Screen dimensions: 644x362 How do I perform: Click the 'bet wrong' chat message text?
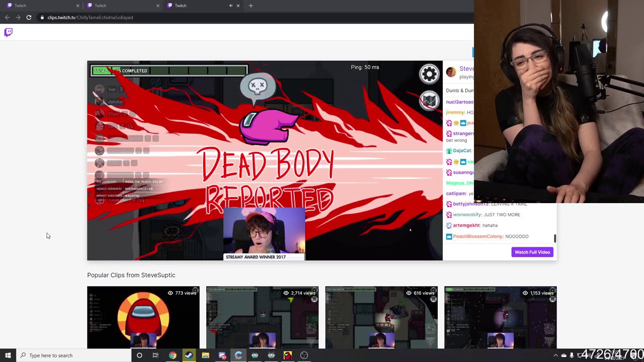[x=456, y=140]
